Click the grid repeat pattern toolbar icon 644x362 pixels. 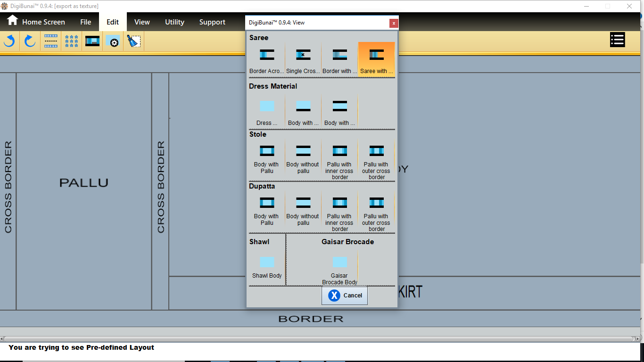[x=72, y=41]
